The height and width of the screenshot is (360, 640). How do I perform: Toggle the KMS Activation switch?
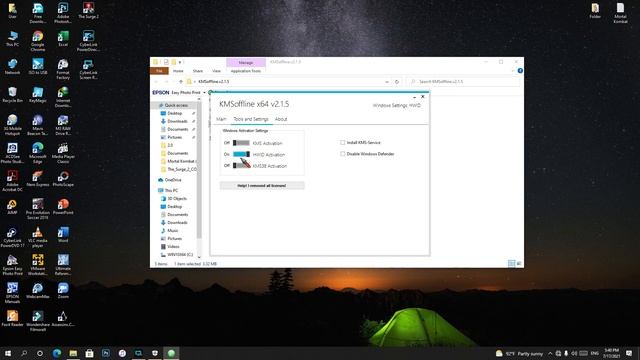click(x=241, y=143)
